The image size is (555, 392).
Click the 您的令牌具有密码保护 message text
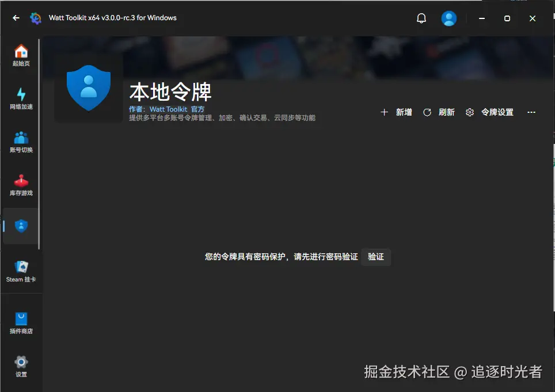pyautogui.click(x=282, y=257)
